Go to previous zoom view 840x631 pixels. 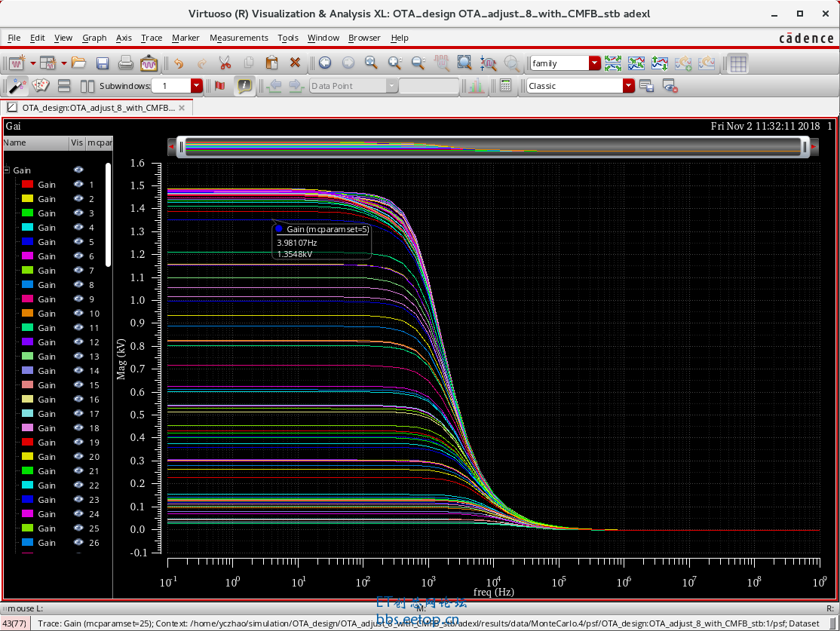(x=325, y=63)
